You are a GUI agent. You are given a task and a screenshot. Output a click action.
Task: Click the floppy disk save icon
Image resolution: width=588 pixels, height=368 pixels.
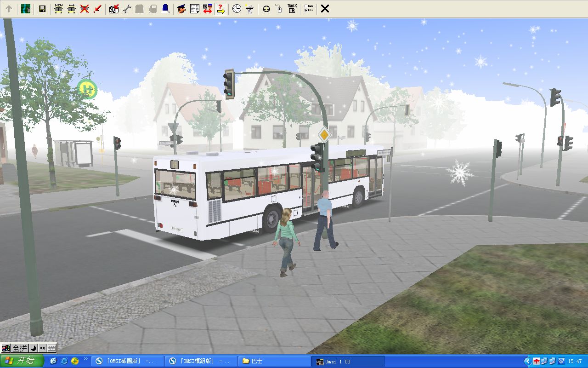click(x=42, y=9)
